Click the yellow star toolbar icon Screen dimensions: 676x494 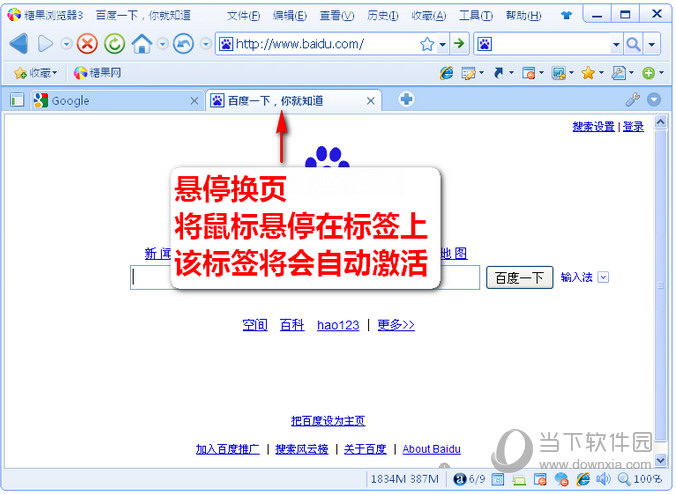point(588,73)
